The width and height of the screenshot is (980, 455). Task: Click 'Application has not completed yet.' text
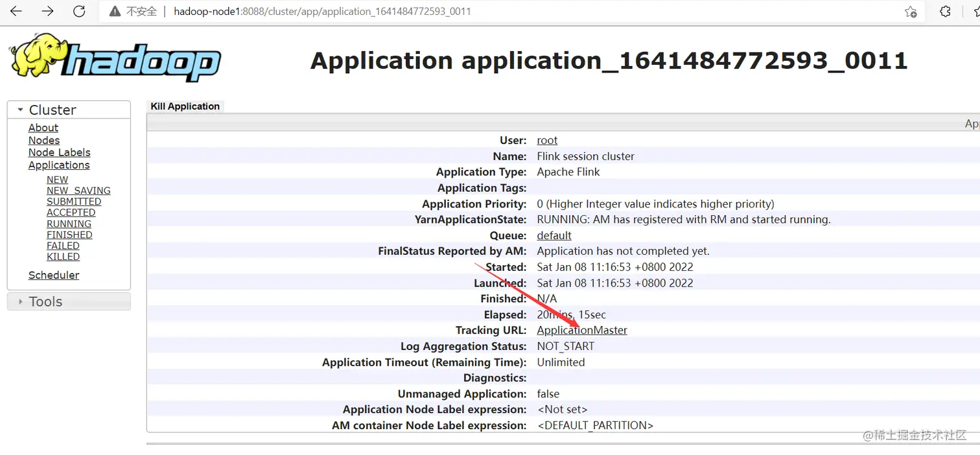click(624, 251)
